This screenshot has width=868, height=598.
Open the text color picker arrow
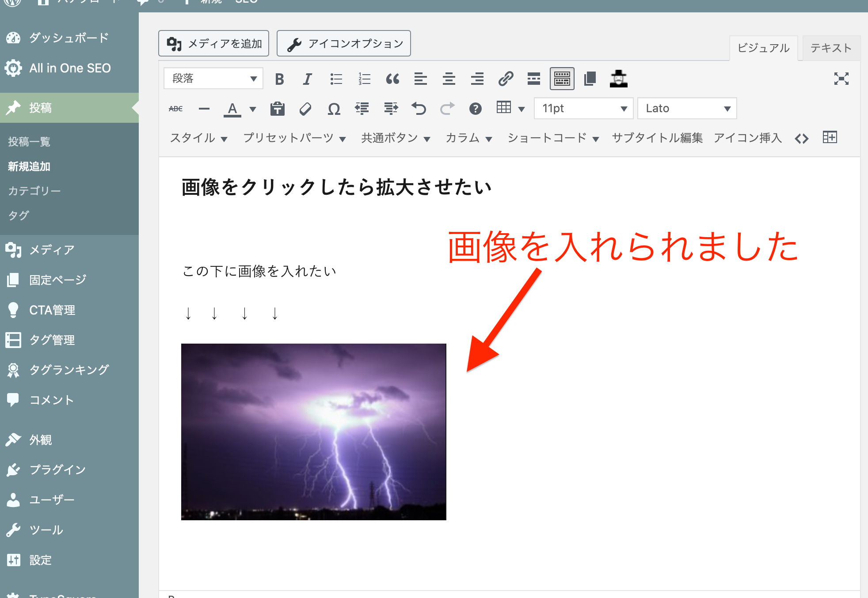pos(253,109)
